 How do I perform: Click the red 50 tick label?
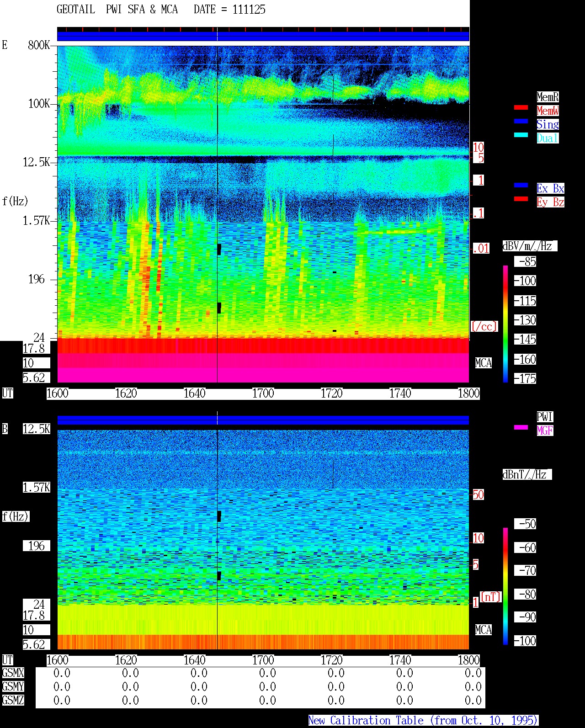tap(478, 494)
